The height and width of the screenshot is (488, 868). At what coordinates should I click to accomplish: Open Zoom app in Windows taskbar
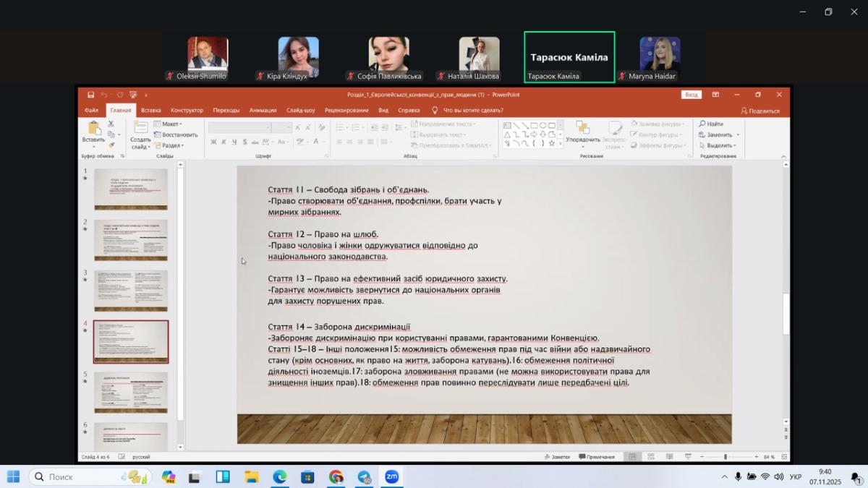coord(391,477)
